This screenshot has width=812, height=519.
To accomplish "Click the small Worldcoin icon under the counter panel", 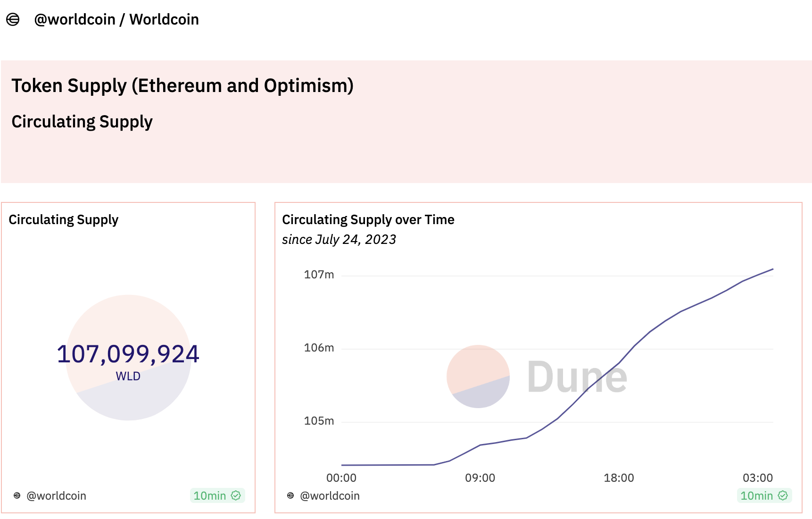I will click(17, 495).
